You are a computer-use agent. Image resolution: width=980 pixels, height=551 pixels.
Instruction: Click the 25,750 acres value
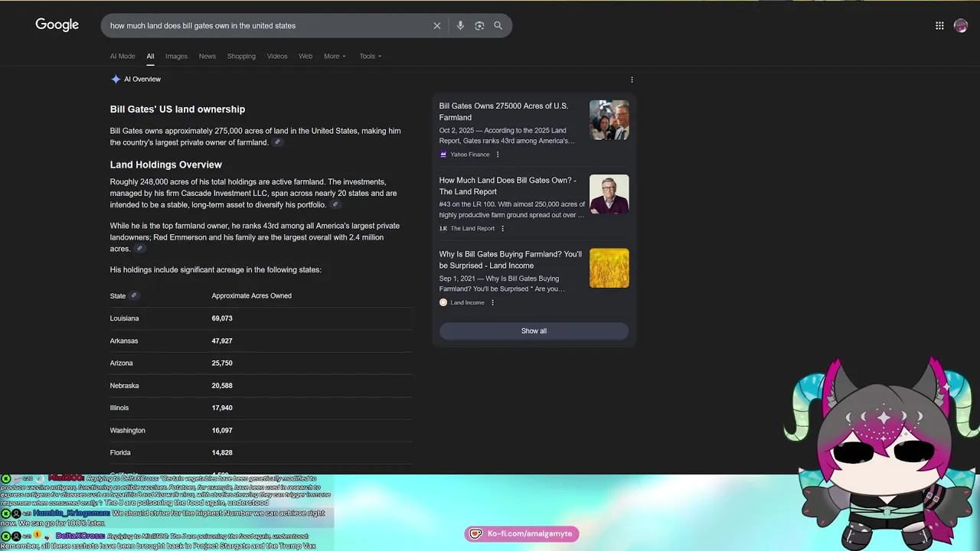(x=222, y=363)
